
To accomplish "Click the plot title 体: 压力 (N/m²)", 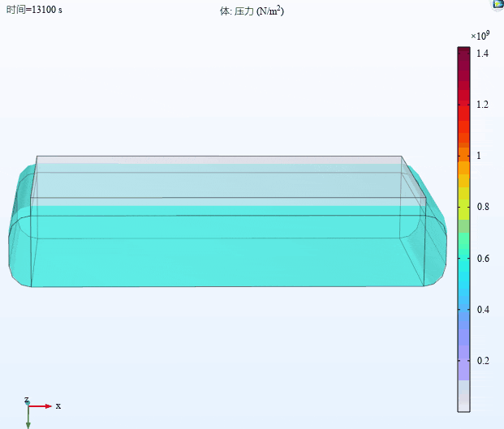I will pyautogui.click(x=252, y=11).
